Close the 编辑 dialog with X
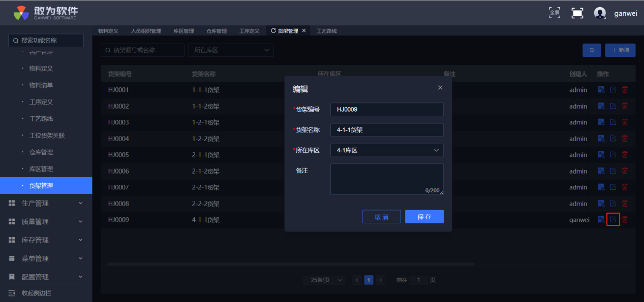This screenshot has width=644, height=302. click(440, 88)
